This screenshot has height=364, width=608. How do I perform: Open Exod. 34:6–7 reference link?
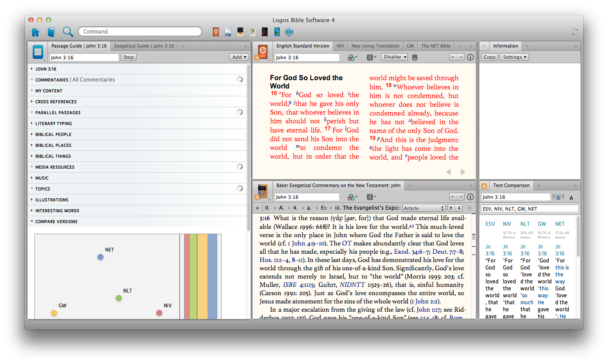click(x=413, y=252)
